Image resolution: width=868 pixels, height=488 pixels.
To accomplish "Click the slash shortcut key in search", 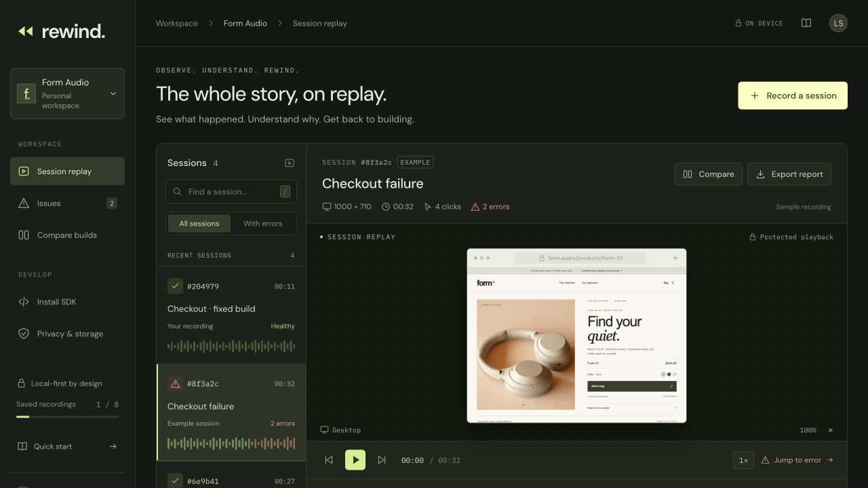I will coord(285,192).
